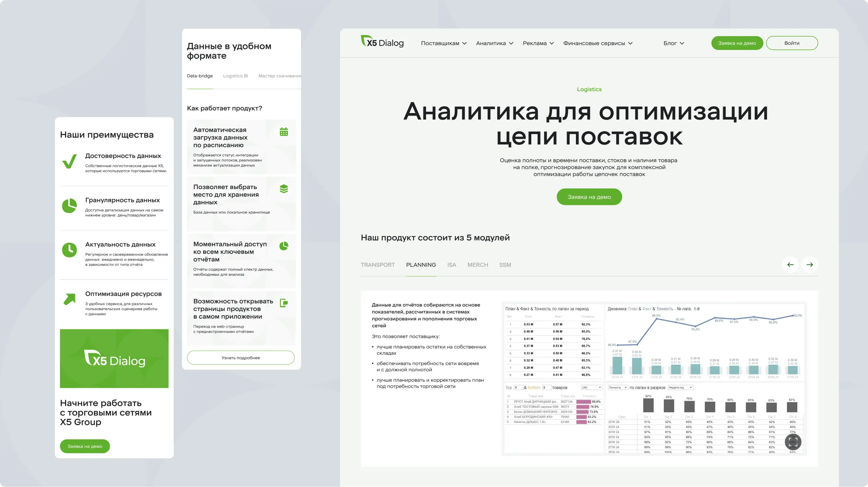Click the clock icon beside Актуальность данных
868x487 pixels.
(x=69, y=250)
